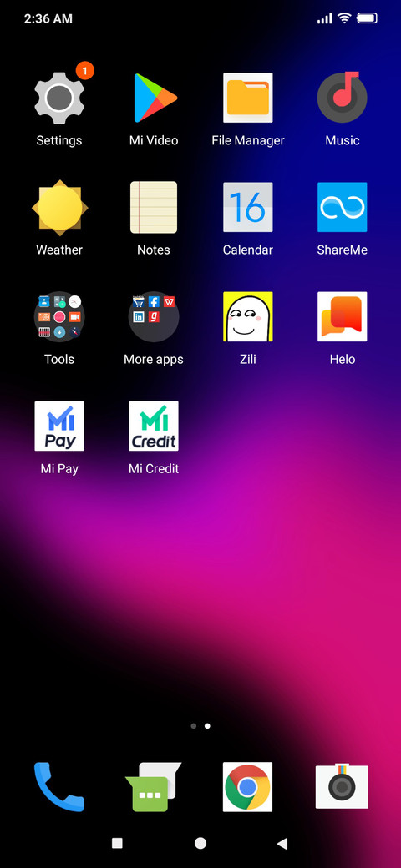The width and height of the screenshot is (401, 868).
Task: Tap the battery status icon
Action: [367, 18]
